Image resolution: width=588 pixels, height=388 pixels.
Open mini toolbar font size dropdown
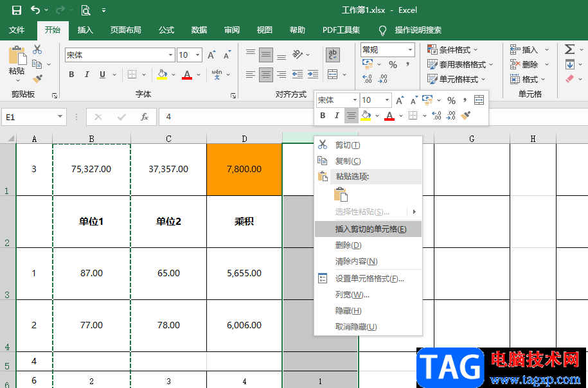coord(387,100)
